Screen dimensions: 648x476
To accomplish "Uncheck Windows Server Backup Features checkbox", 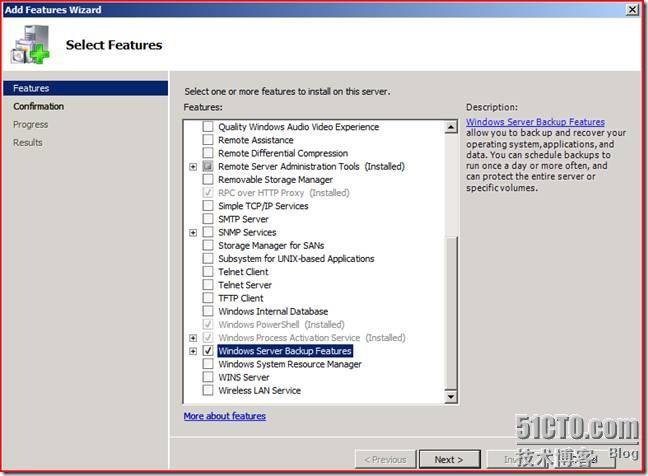I will click(x=208, y=351).
